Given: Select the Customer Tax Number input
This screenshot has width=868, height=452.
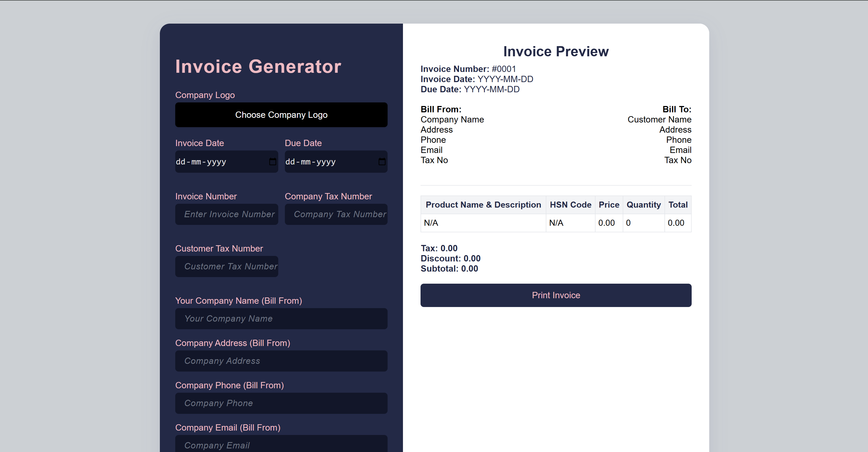Looking at the screenshot, I should [226, 266].
